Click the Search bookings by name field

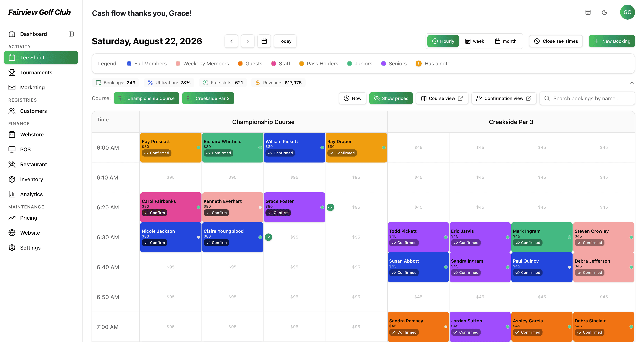[x=587, y=98]
